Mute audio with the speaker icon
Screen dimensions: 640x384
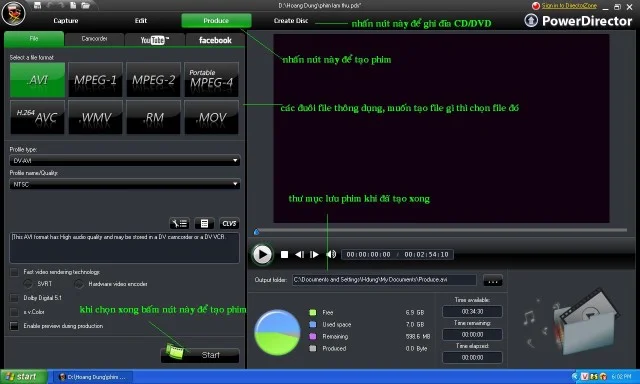click(x=331, y=254)
